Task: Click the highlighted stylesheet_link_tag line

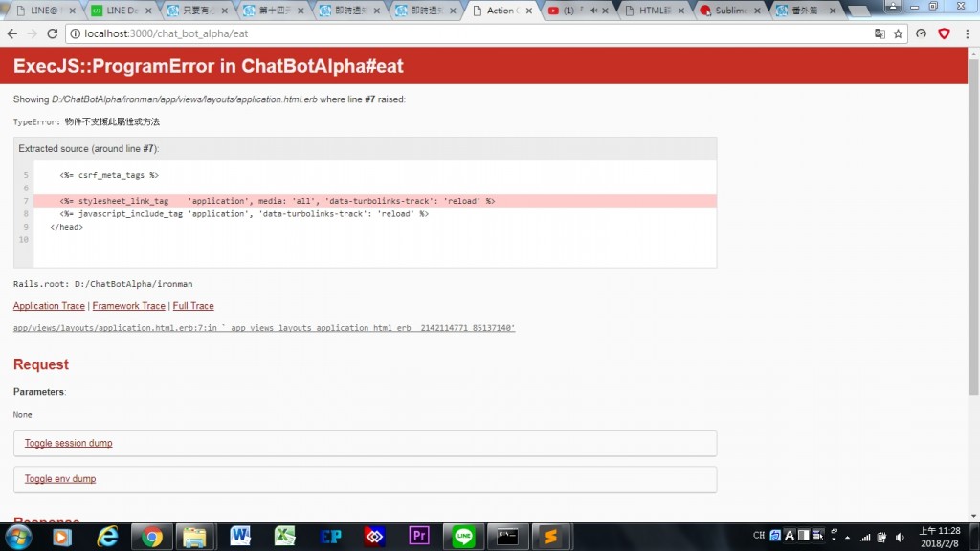Action: [375, 201]
